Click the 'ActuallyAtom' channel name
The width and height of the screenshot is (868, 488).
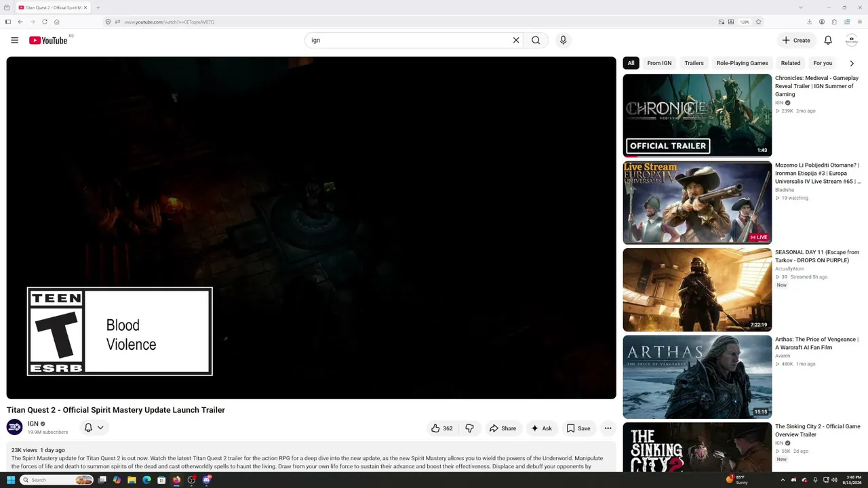789,269
